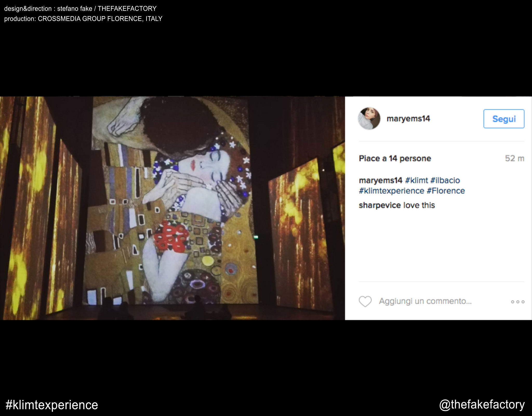Click the Aggiungi un commento field

point(425,301)
